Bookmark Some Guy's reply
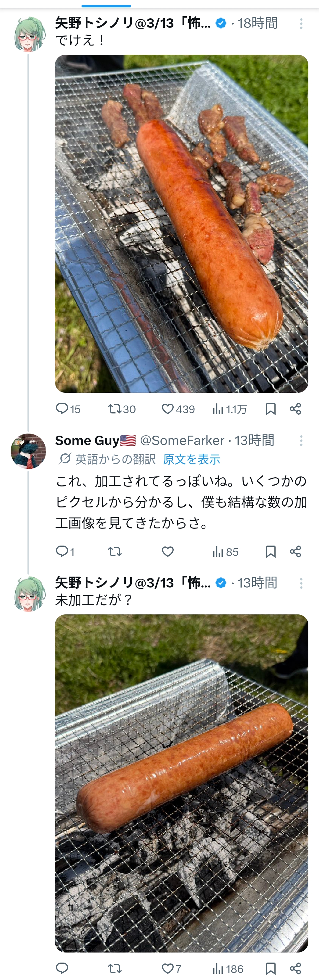The width and height of the screenshot is (319, 980). pos(271,551)
